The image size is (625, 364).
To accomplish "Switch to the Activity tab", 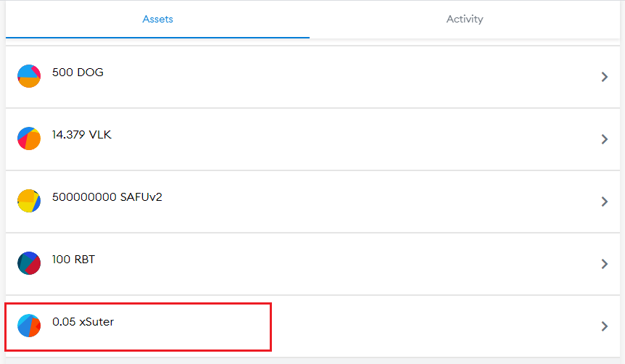I will (x=465, y=19).
